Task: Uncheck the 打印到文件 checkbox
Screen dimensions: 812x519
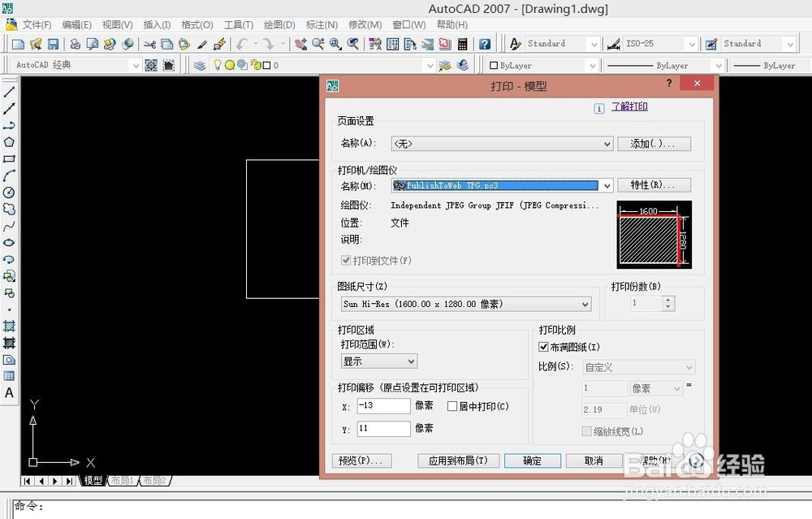Action: (348, 260)
